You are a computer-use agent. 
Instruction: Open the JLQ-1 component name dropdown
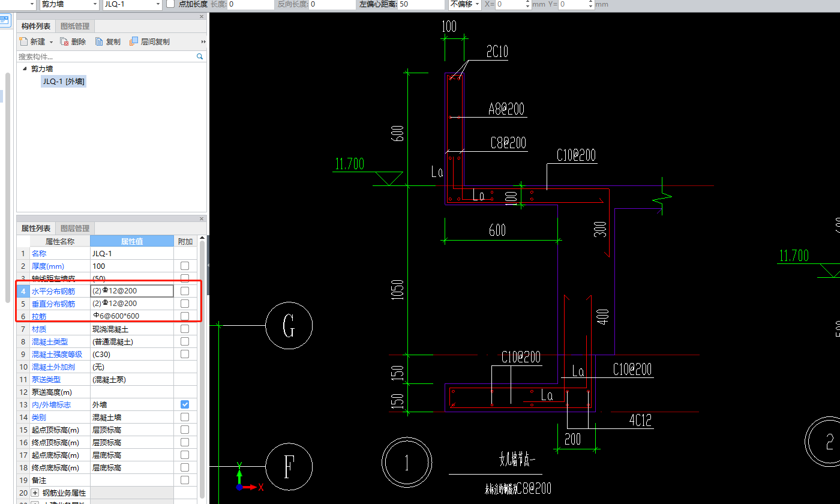[x=158, y=4]
